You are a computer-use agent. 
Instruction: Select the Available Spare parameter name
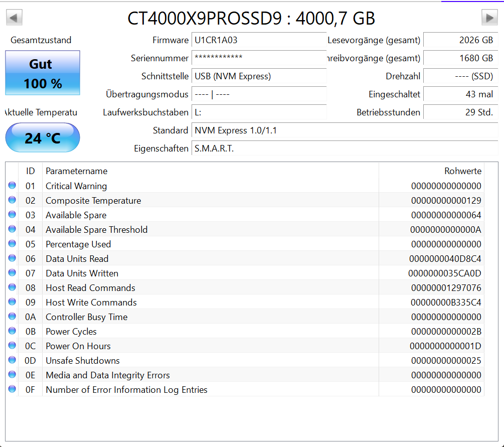coord(76,215)
